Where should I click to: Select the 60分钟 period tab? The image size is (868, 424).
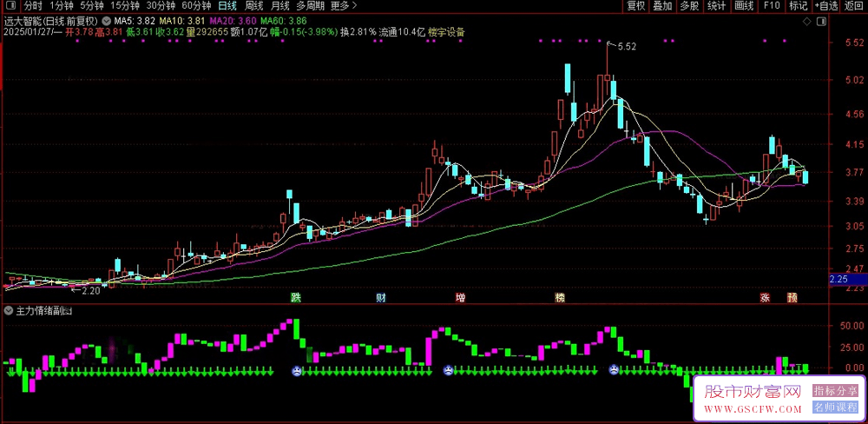(x=196, y=6)
